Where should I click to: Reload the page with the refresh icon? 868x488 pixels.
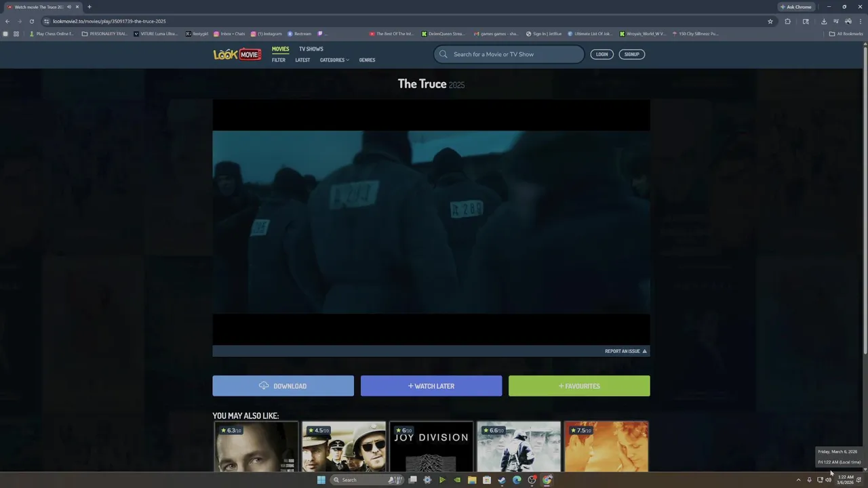pos(31,21)
